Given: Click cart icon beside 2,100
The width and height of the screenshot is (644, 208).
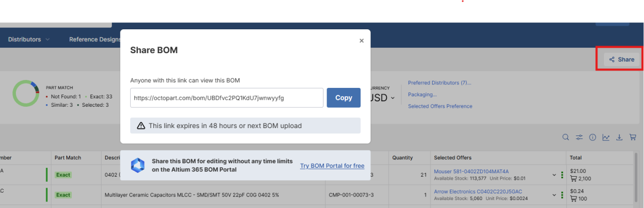Looking at the screenshot, I should pos(574,179).
